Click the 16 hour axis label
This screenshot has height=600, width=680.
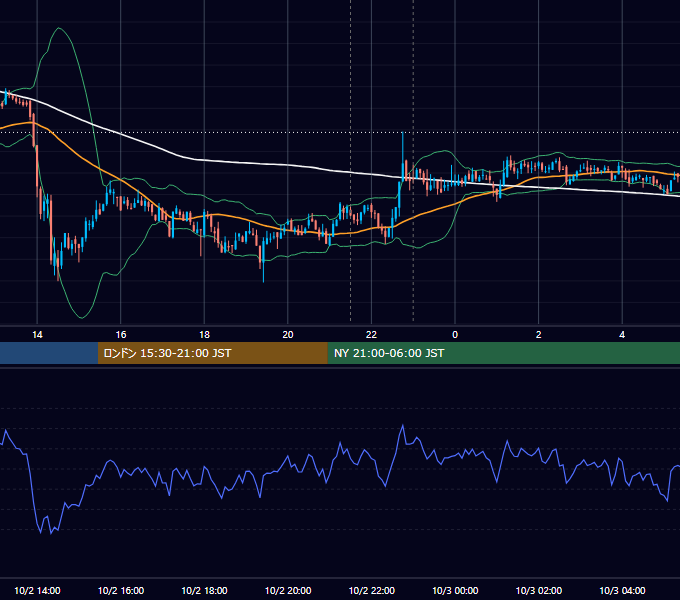tap(121, 335)
